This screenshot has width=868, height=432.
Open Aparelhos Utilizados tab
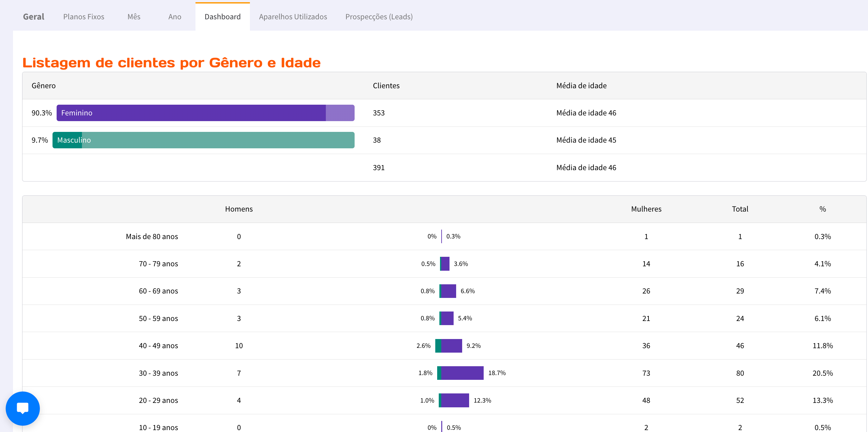click(x=293, y=16)
